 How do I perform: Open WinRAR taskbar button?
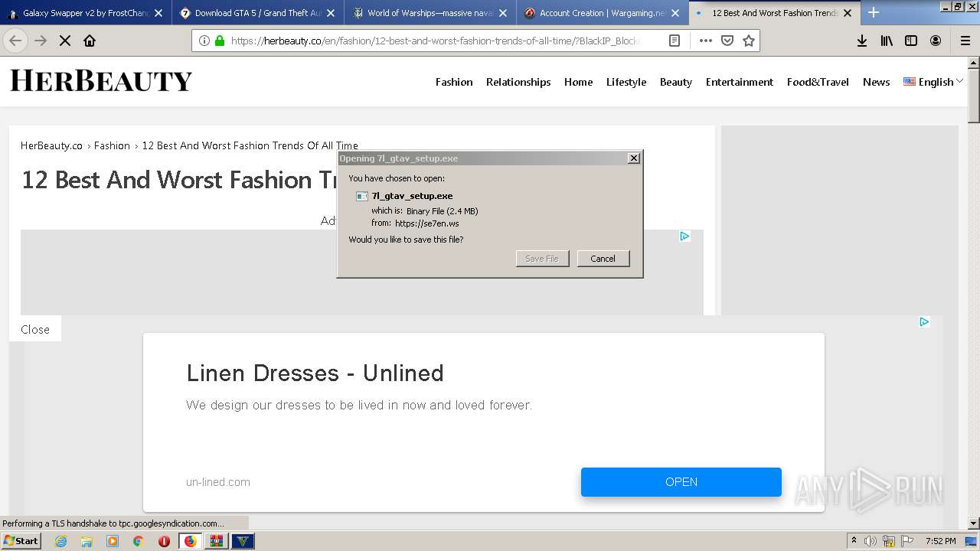click(217, 541)
